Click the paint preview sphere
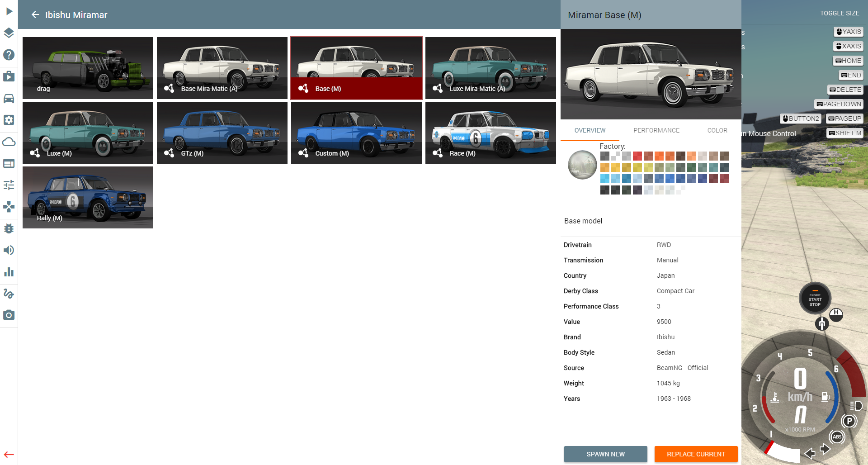The image size is (868, 465). click(x=583, y=165)
